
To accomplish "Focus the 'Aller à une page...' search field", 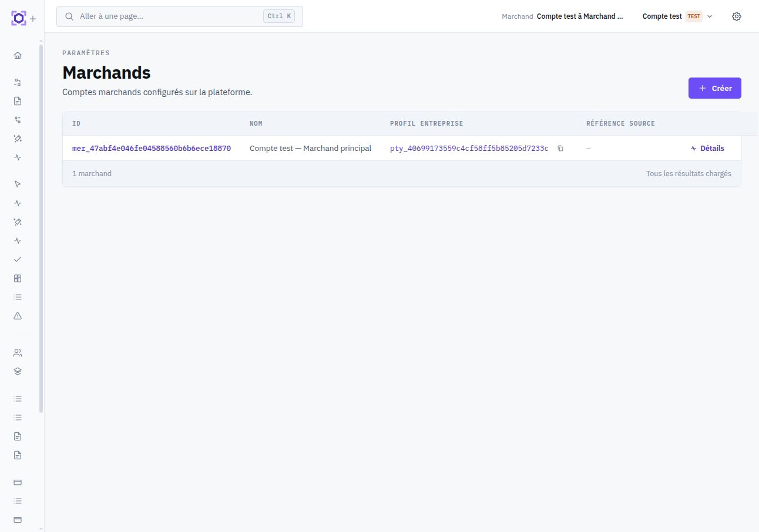I will [180, 16].
